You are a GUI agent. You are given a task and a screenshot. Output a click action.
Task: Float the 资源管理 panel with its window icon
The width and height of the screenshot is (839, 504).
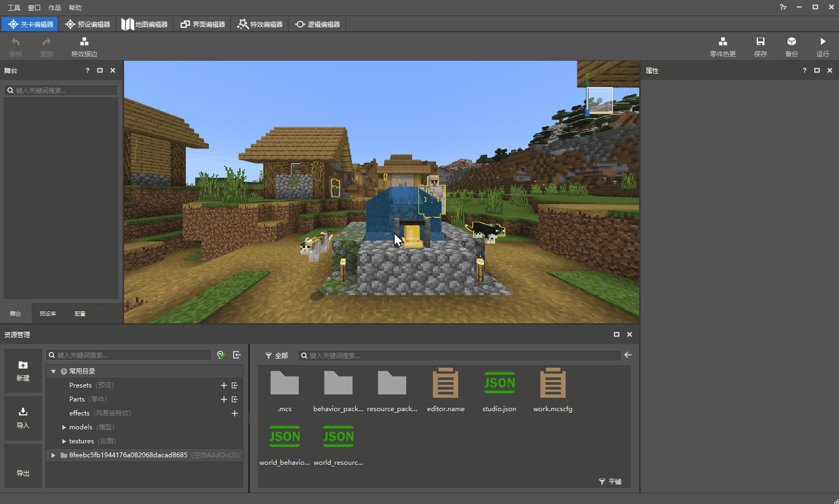617,334
